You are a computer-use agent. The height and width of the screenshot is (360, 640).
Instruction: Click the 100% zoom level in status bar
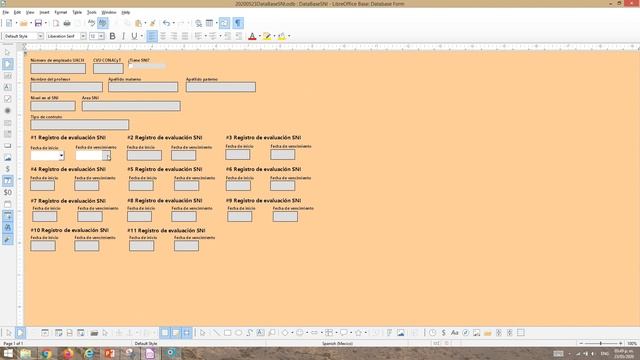[632, 344]
